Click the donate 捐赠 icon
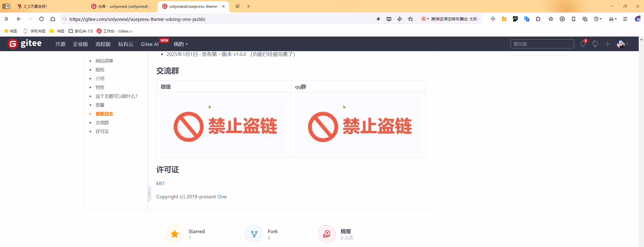Viewport: 644px width, 247px height. click(327, 234)
